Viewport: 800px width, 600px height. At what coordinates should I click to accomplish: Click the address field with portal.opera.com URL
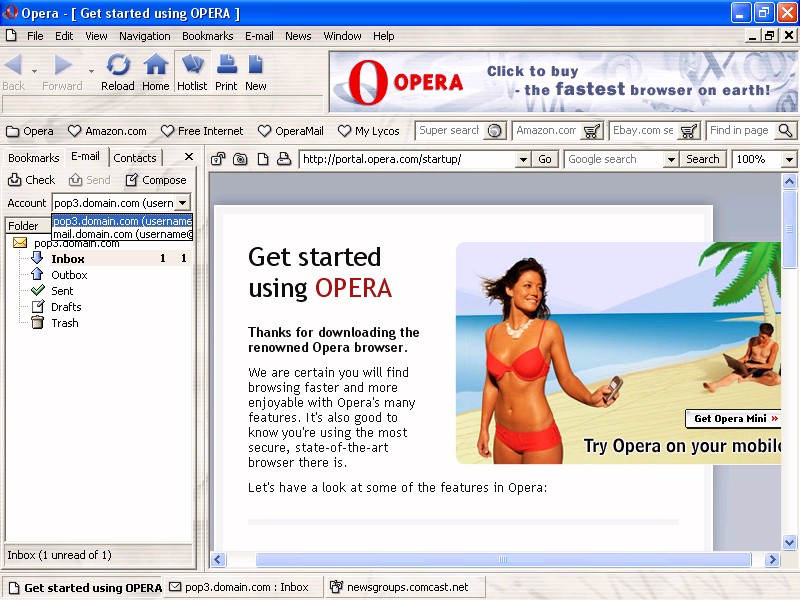[x=408, y=159]
